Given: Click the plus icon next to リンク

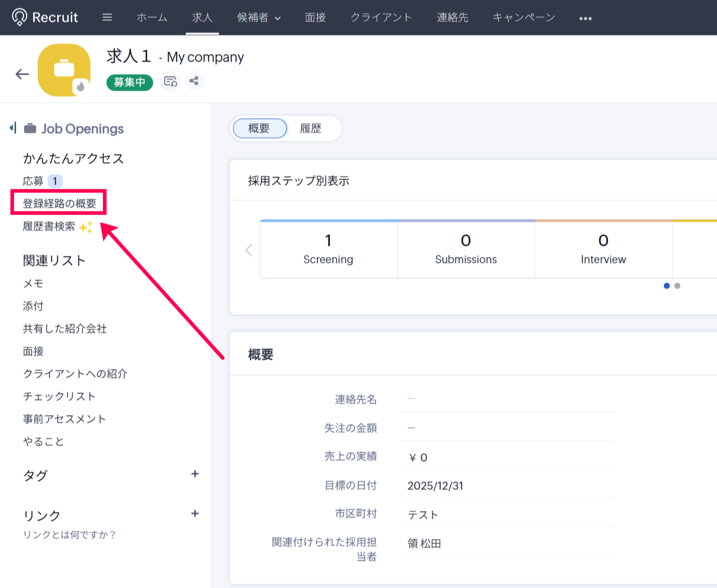Looking at the screenshot, I should click(195, 514).
